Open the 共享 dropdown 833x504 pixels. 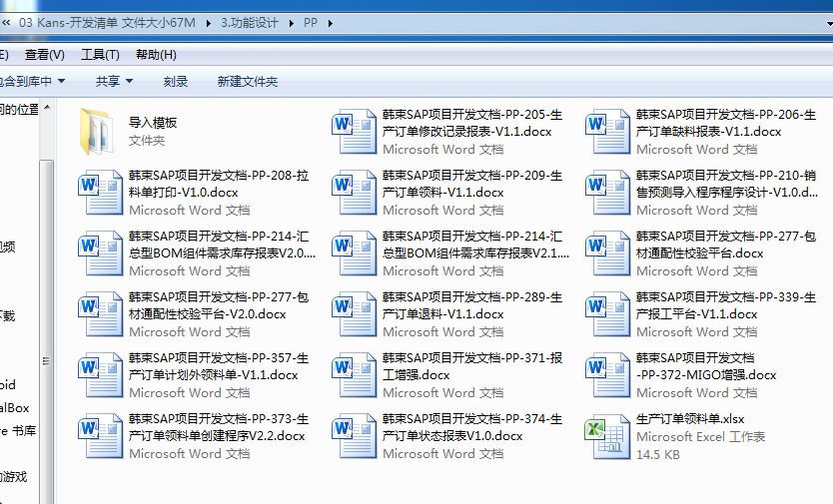click(114, 81)
